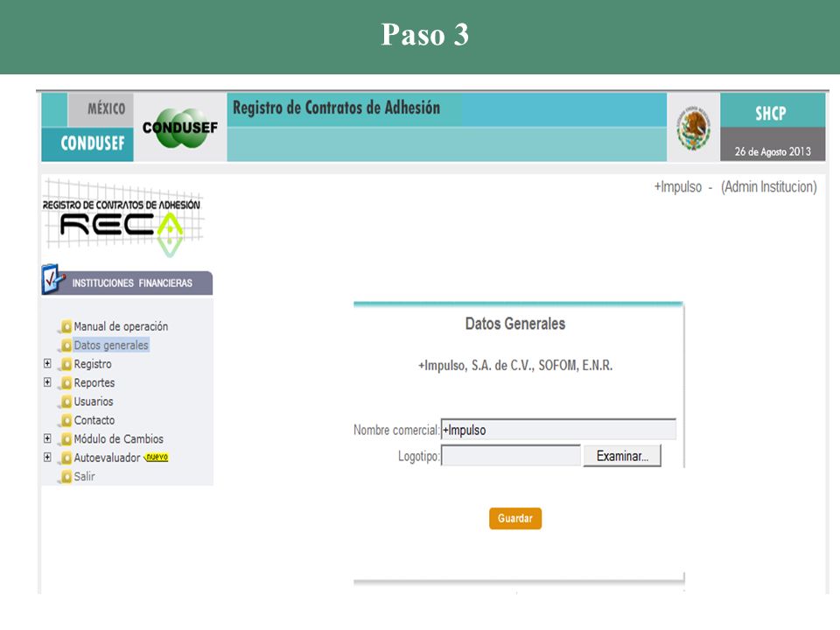The height and width of the screenshot is (630, 840).
Task: Open Manual de operación menu entry
Action: (121, 326)
